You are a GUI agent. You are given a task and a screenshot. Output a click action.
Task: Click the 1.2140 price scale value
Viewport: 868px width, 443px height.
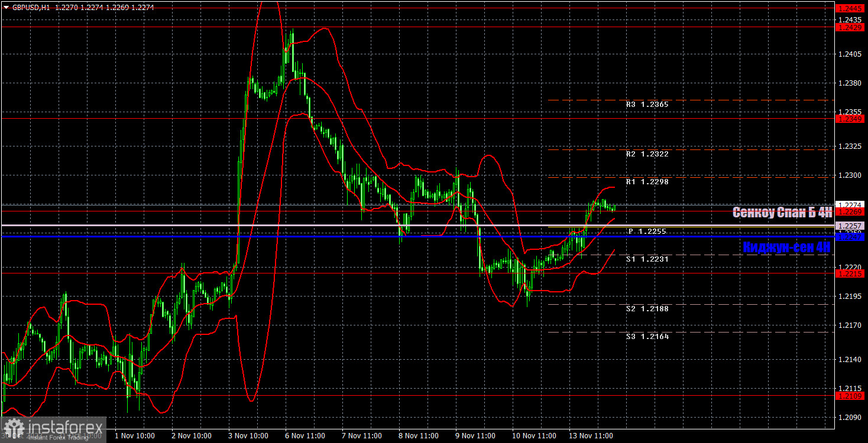click(x=851, y=360)
